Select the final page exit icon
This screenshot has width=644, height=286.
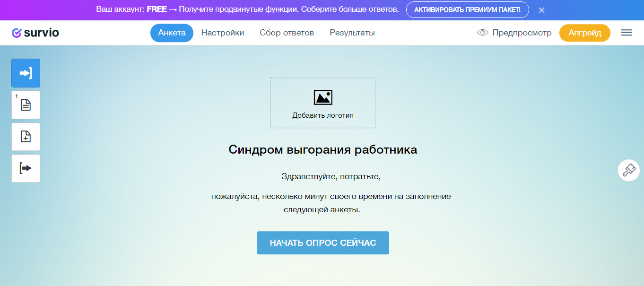tap(26, 168)
